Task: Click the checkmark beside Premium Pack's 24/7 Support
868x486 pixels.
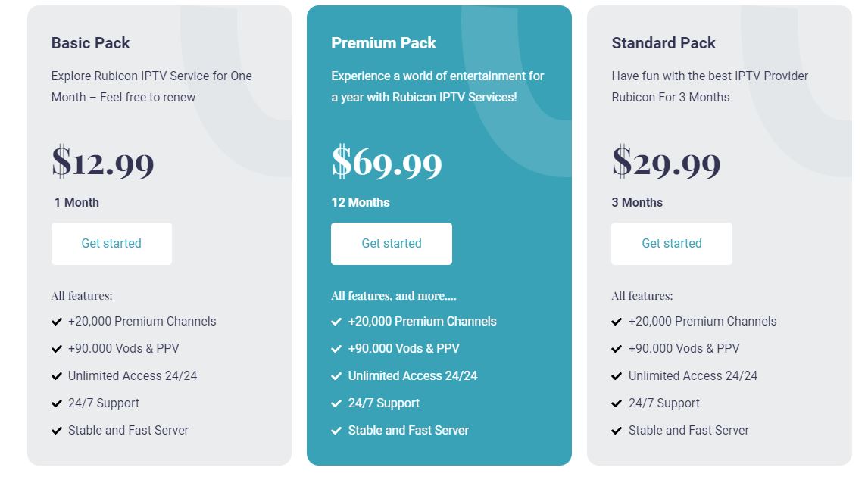Action: click(x=336, y=403)
